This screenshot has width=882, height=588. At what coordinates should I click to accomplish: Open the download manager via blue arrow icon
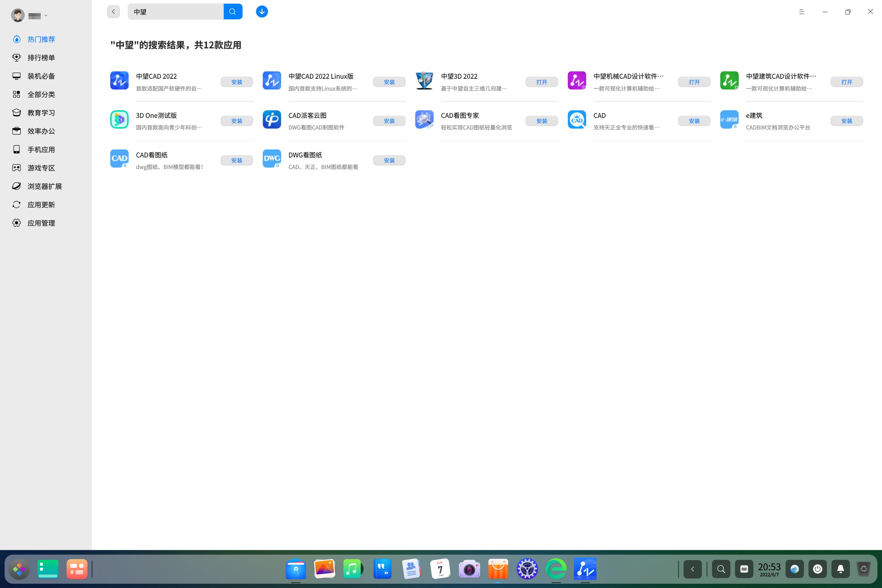click(x=262, y=12)
